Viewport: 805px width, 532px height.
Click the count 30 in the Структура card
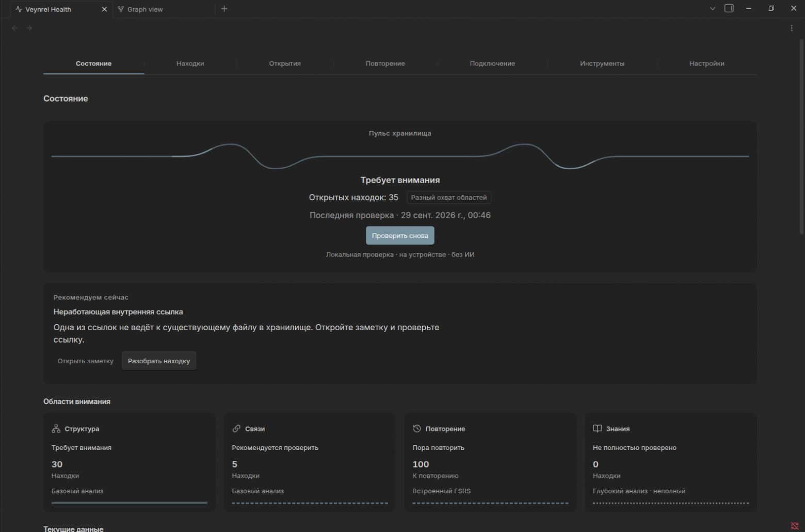point(57,464)
